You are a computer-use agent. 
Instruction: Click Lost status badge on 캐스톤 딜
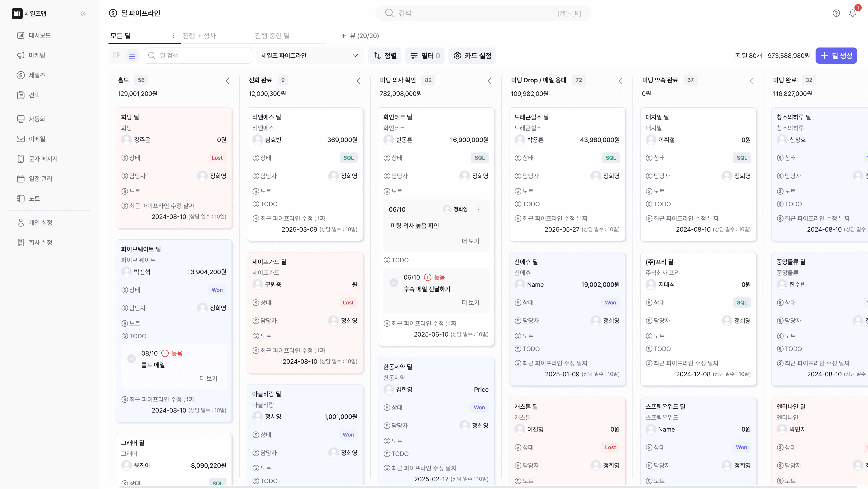point(610,447)
